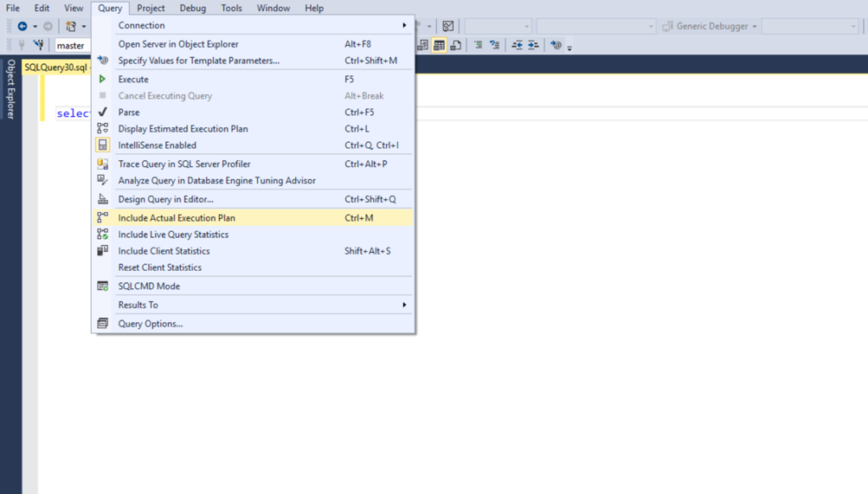Click the Query Options icon in the menu
This screenshot has height=494, width=868.
[x=102, y=323]
